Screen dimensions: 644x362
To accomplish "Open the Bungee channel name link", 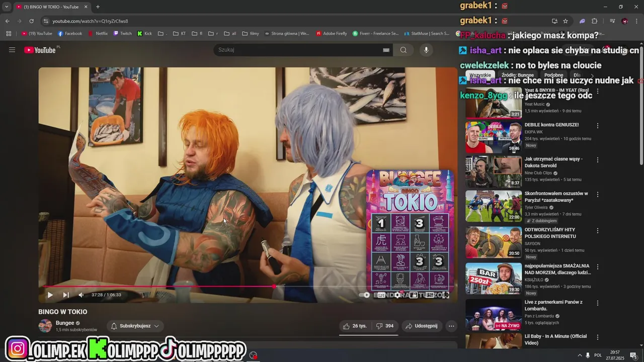I will tap(65, 323).
